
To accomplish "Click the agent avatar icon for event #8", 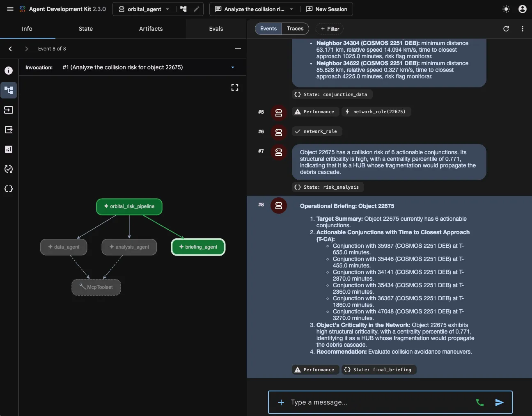I will pyautogui.click(x=279, y=206).
